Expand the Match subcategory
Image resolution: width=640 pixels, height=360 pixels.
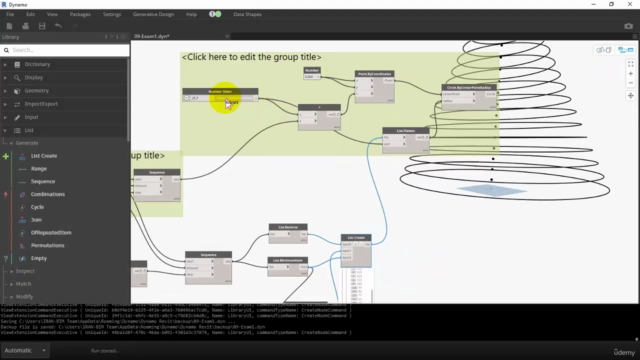coord(11,284)
